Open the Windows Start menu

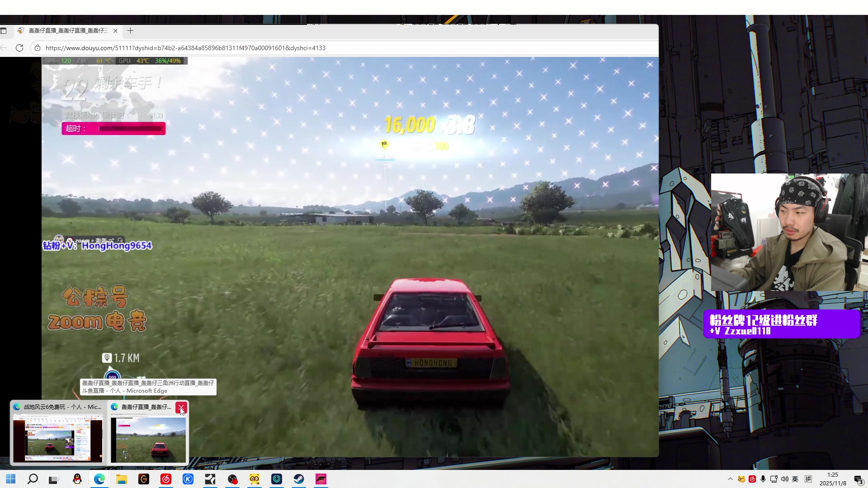tap(10, 479)
